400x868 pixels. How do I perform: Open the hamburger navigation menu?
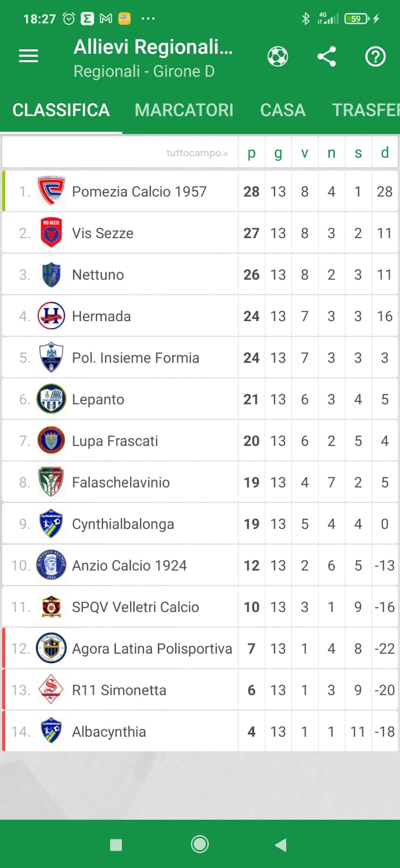[x=29, y=56]
